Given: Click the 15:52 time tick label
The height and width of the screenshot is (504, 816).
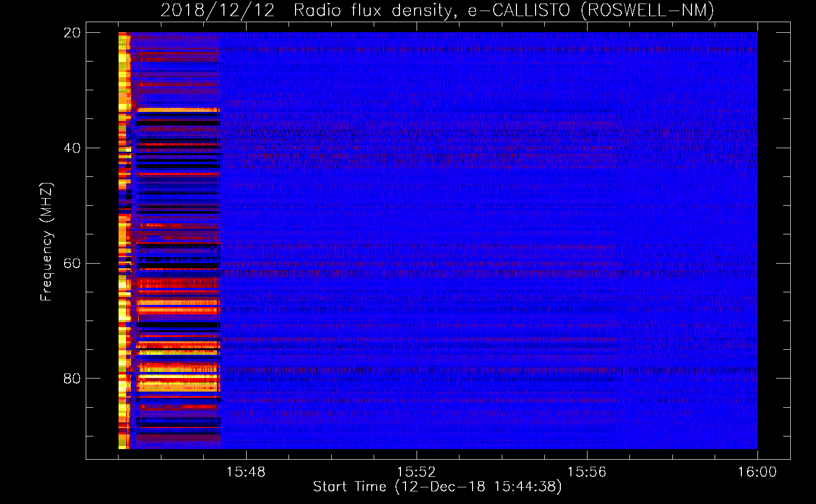Looking at the screenshot, I should pos(416,472).
